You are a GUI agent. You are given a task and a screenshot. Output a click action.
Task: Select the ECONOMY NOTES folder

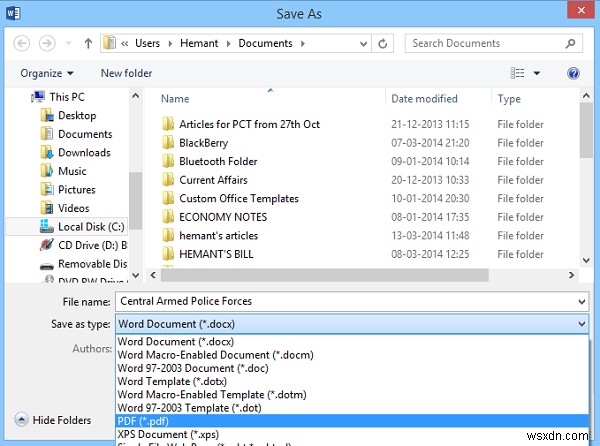[x=214, y=217]
